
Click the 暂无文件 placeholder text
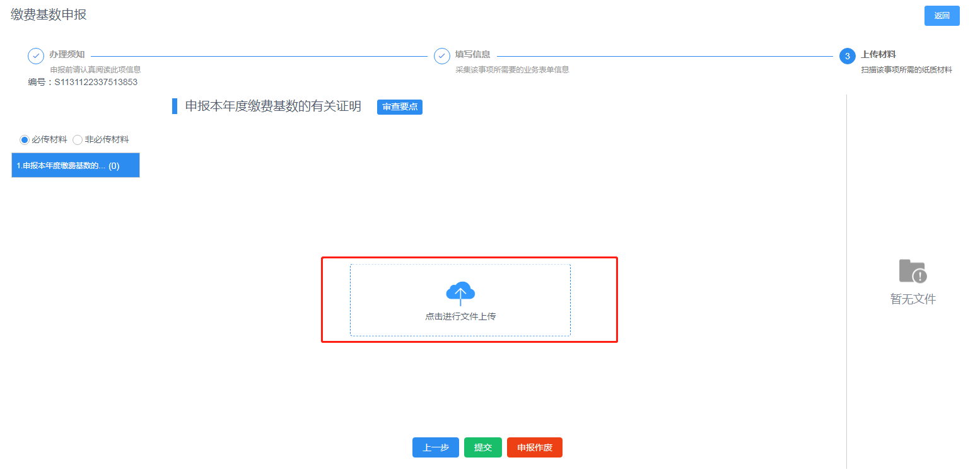point(913,299)
